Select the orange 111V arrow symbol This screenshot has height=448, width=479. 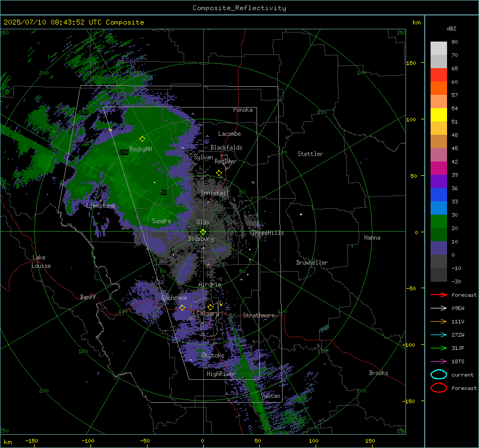(439, 321)
